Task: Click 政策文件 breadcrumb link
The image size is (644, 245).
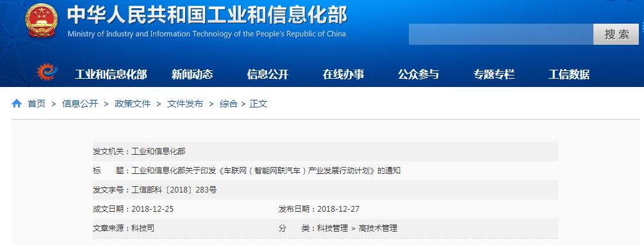Action: (133, 104)
